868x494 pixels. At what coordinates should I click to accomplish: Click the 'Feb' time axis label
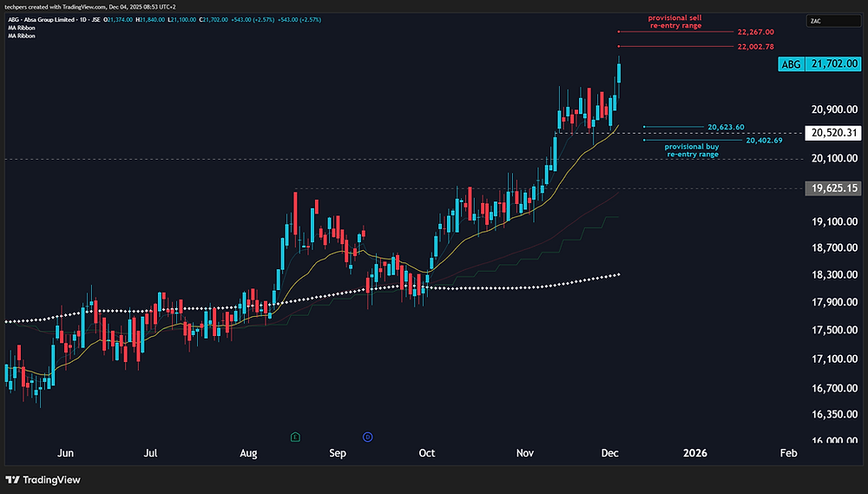(x=789, y=453)
